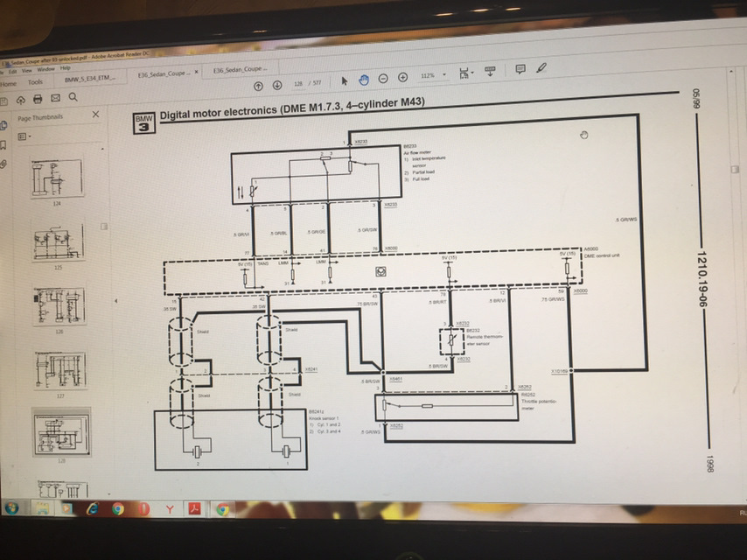Open the Edit menu

12,72
